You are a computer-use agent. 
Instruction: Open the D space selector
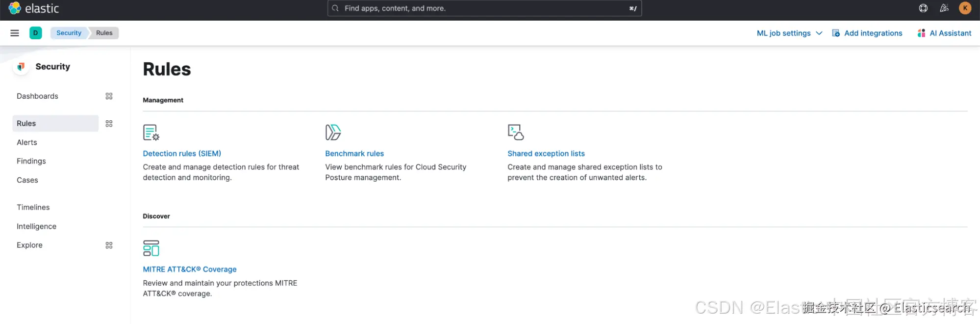36,33
